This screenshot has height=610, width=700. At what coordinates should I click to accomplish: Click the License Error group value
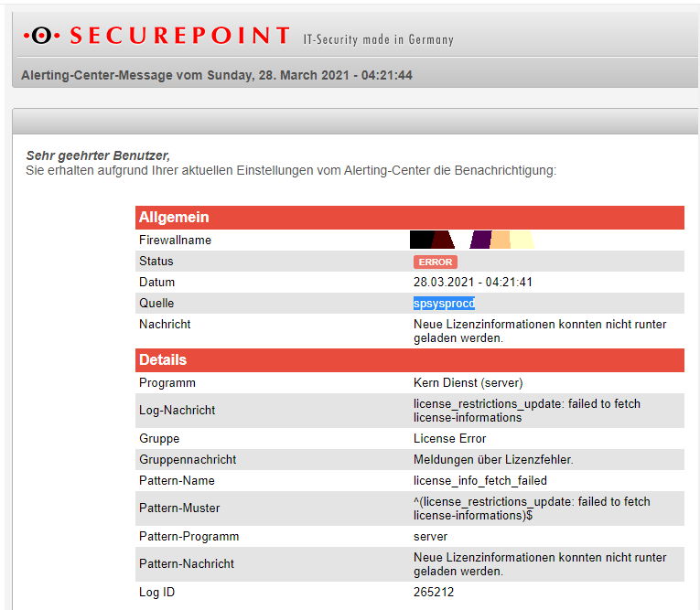(x=449, y=438)
